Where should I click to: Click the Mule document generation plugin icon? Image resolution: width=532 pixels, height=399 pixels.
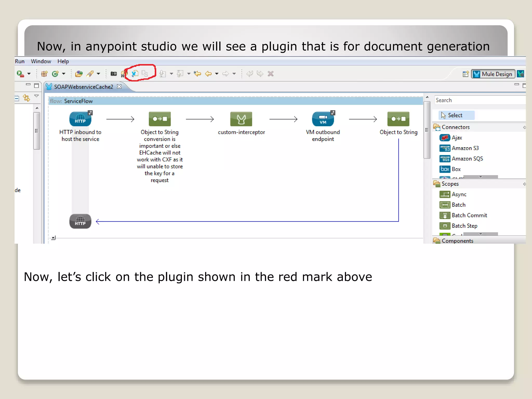click(135, 74)
